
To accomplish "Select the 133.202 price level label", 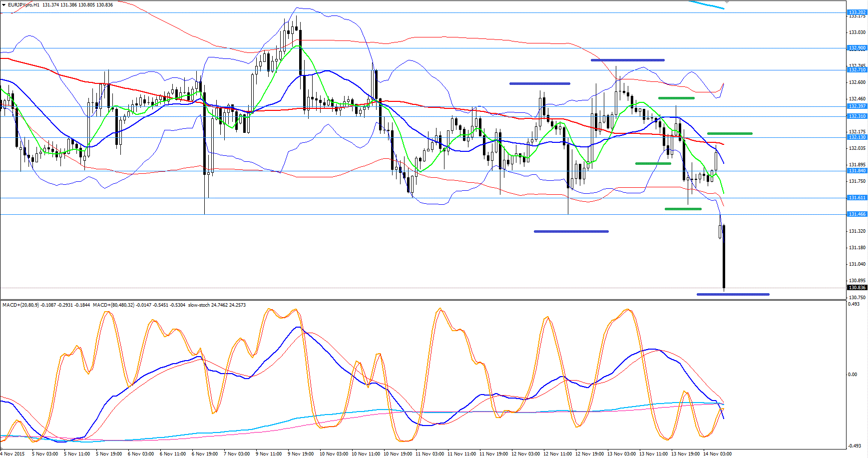I will (x=857, y=12).
